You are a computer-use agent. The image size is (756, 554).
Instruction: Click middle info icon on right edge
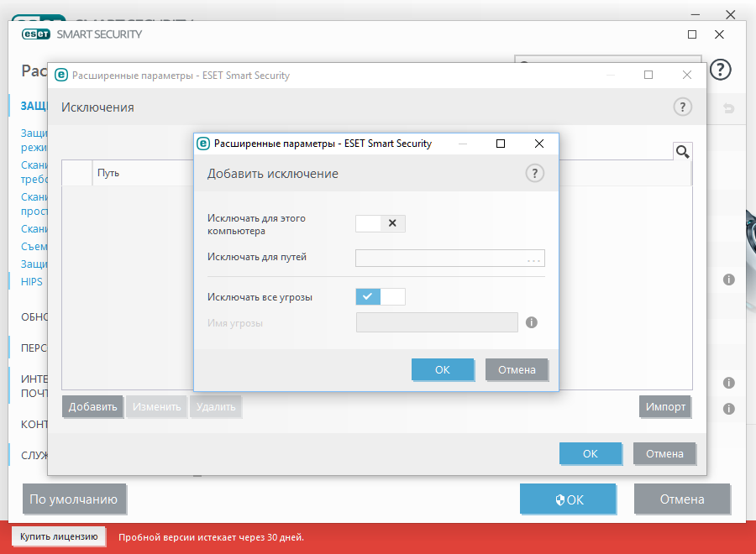[x=729, y=383]
